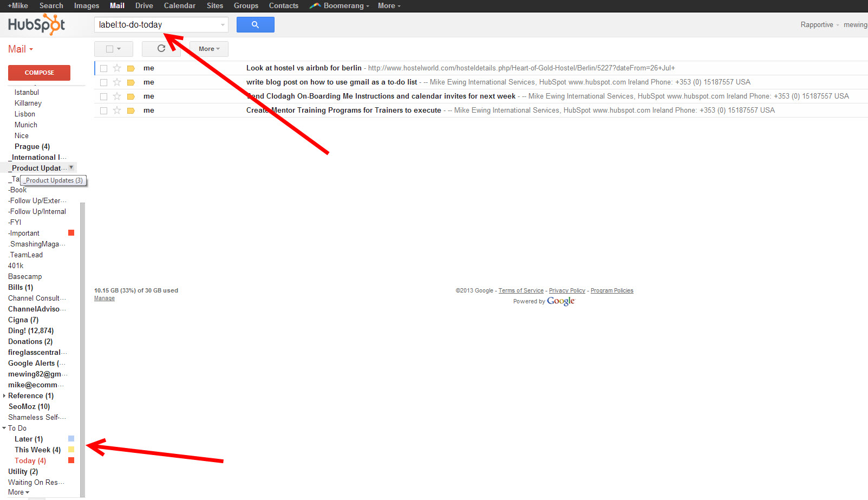This screenshot has height=500, width=868.
Task: Click the search field containing label:to-do-today
Action: tap(157, 24)
